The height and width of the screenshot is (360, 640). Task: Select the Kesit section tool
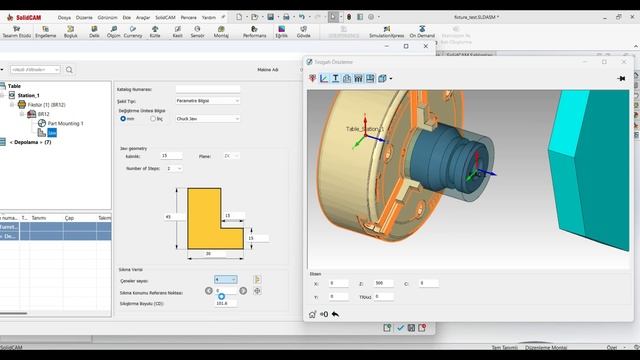(178, 32)
